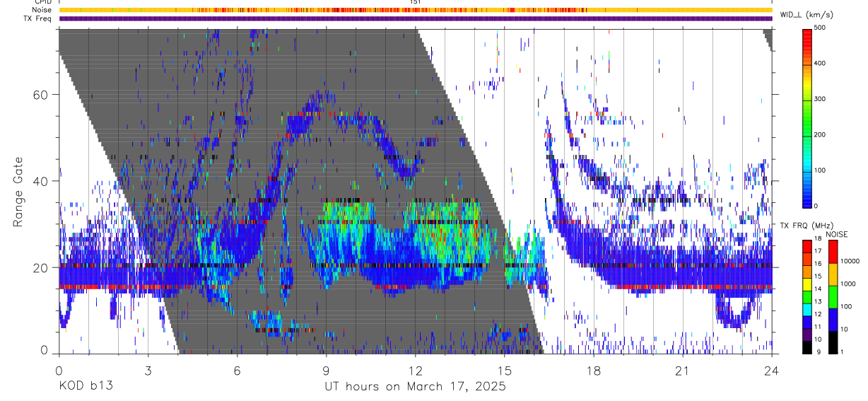Click the '16' tick on the TX FRQ legend
Viewport: 868px width, 401px height.
pyautogui.click(x=819, y=264)
